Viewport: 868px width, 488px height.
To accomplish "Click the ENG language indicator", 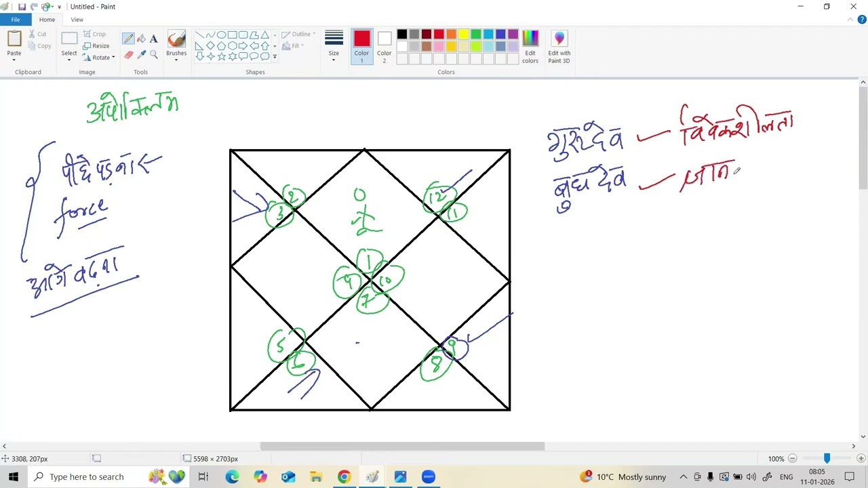I will 786,476.
